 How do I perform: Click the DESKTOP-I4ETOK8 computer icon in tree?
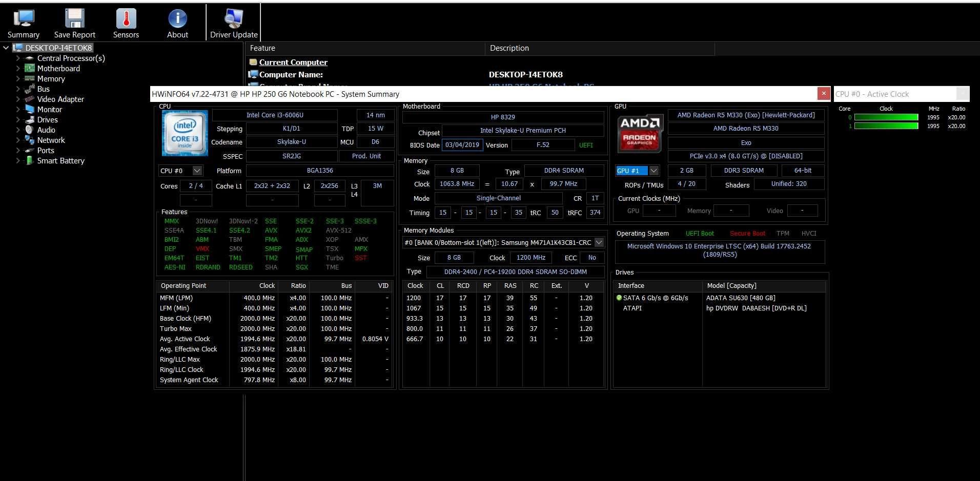(18, 48)
